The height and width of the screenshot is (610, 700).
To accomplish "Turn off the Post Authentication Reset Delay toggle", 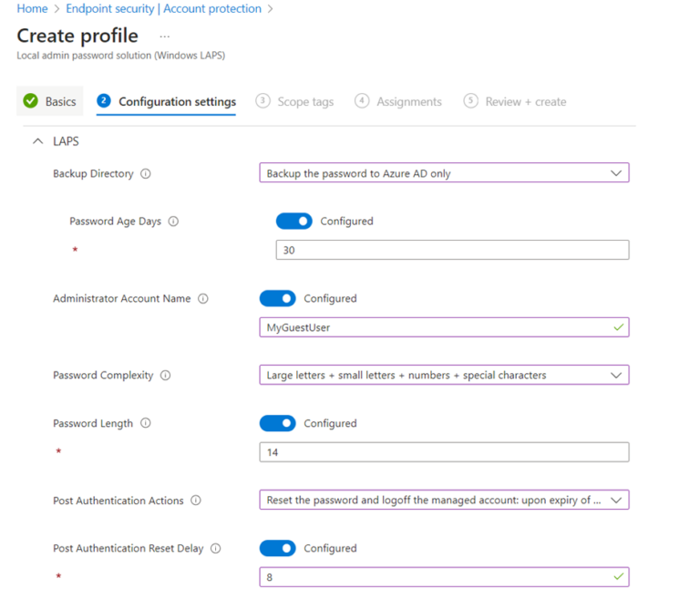I will pyautogui.click(x=277, y=548).
